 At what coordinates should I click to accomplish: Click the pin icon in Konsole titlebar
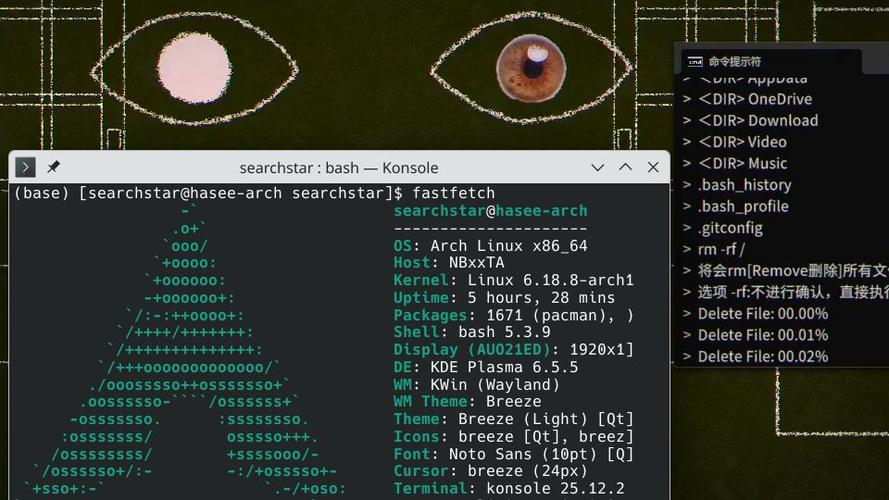click(53, 167)
